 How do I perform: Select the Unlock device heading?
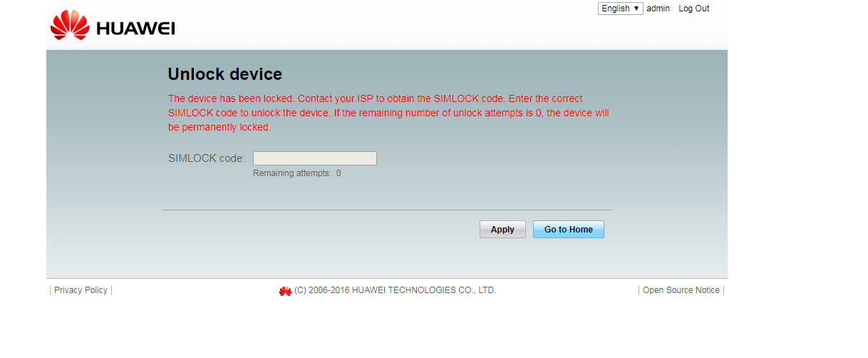click(224, 74)
